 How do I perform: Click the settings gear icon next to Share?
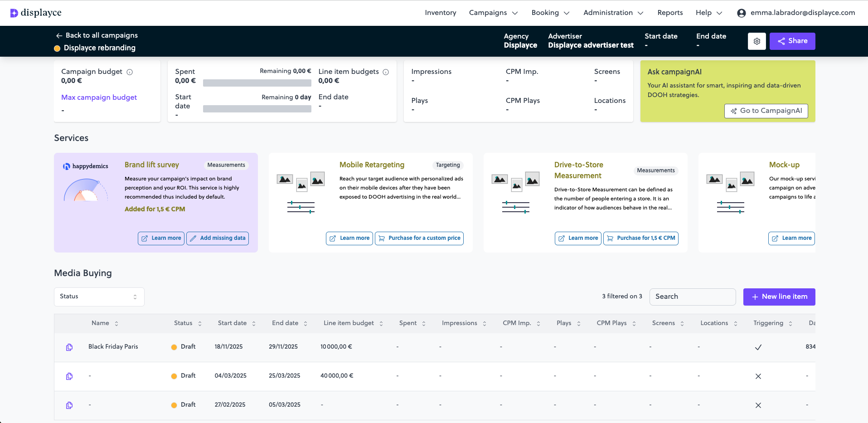pyautogui.click(x=756, y=41)
